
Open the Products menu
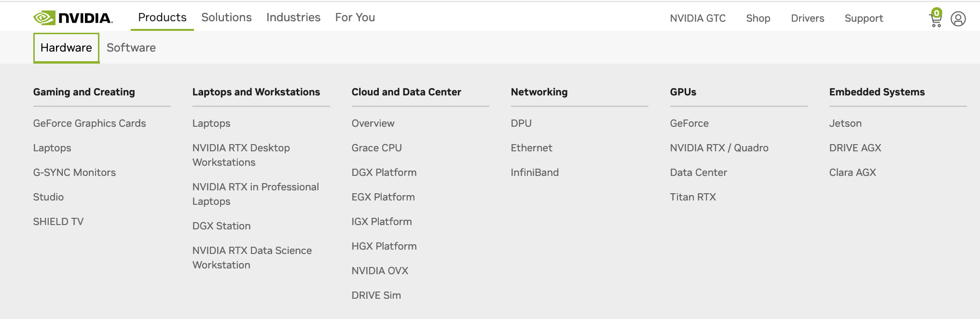click(162, 17)
